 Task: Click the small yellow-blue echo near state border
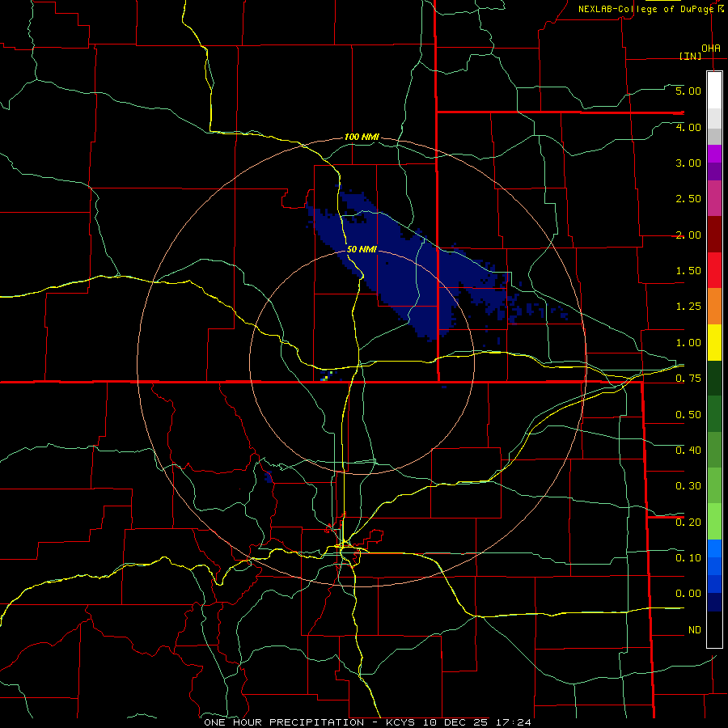[325, 376]
